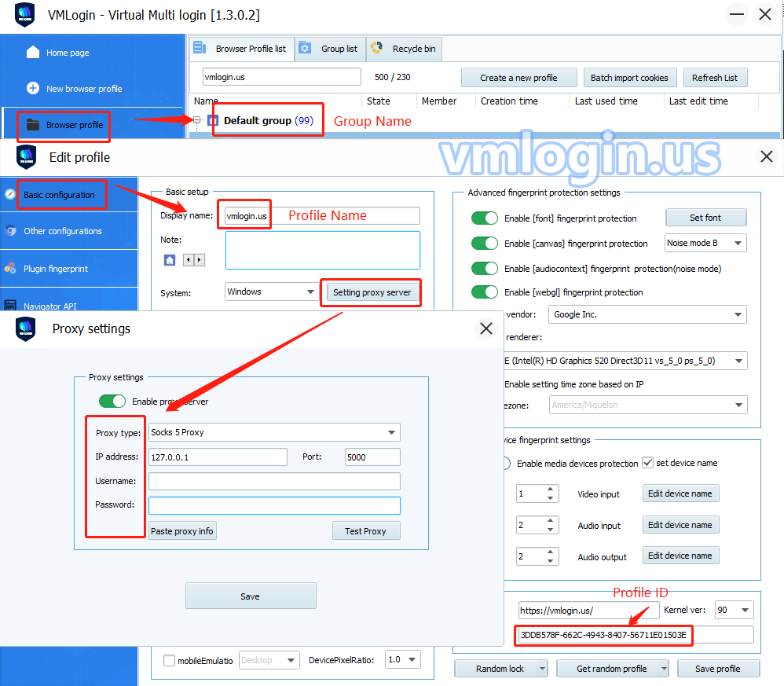Click the Default group icon
The height and width of the screenshot is (686, 784).
213,121
